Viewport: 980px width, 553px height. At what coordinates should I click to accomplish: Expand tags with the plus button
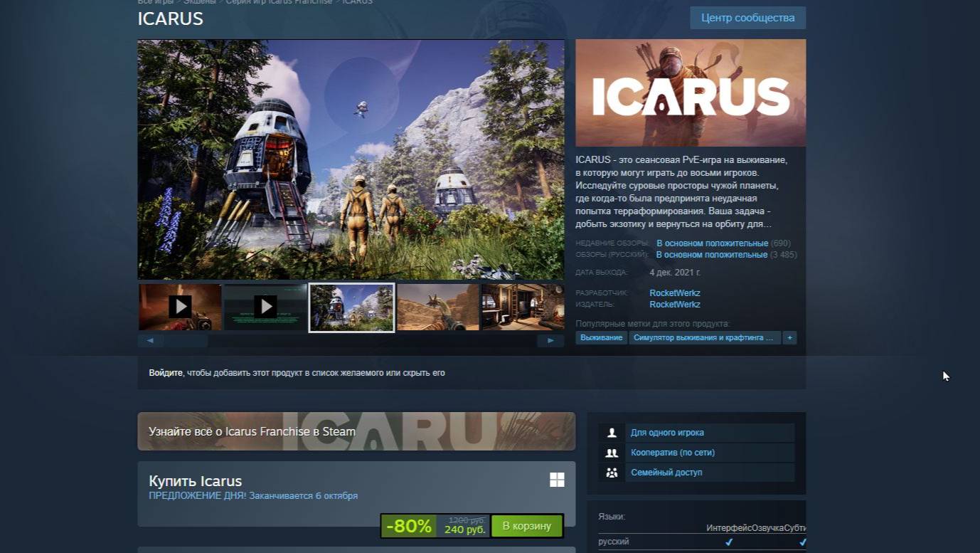click(789, 338)
